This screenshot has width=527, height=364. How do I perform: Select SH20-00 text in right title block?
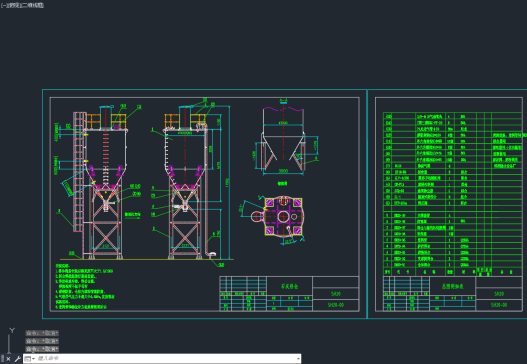(x=499, y=305)
